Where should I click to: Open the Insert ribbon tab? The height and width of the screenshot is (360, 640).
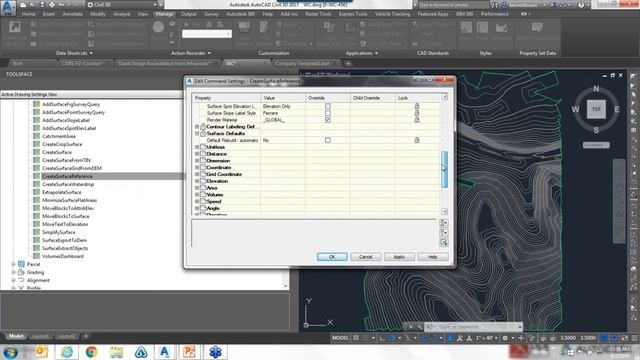point(49,14)
